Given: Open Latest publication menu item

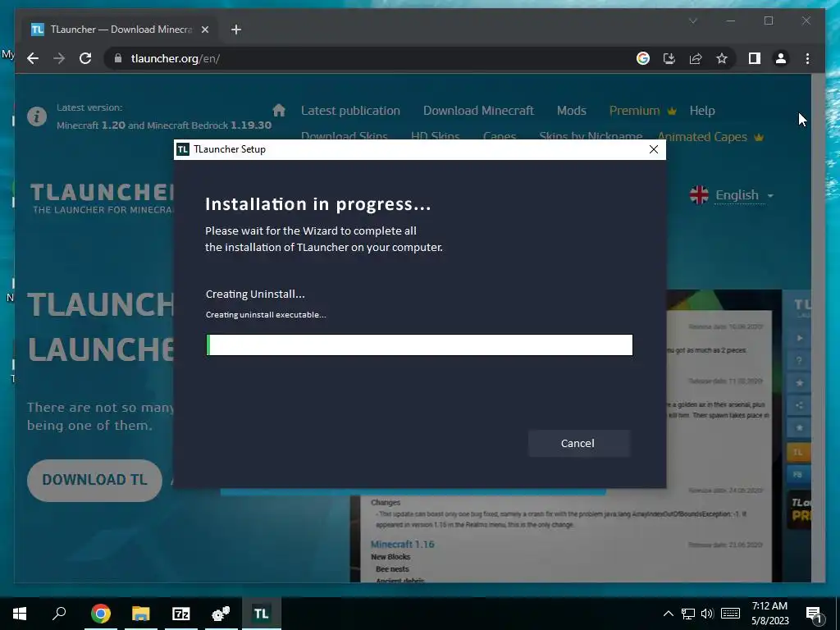Looking at the screenshot, I should tap(350, 111).
